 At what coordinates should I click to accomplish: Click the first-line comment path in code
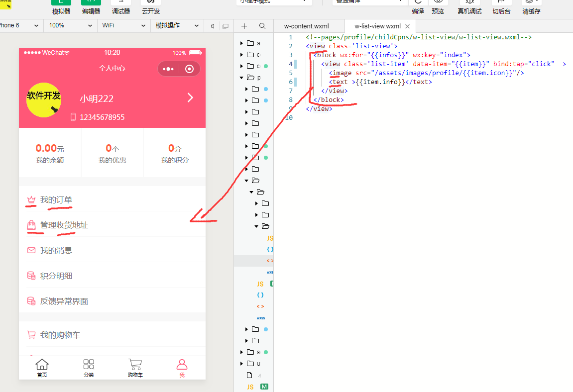[x=418, y=37]
